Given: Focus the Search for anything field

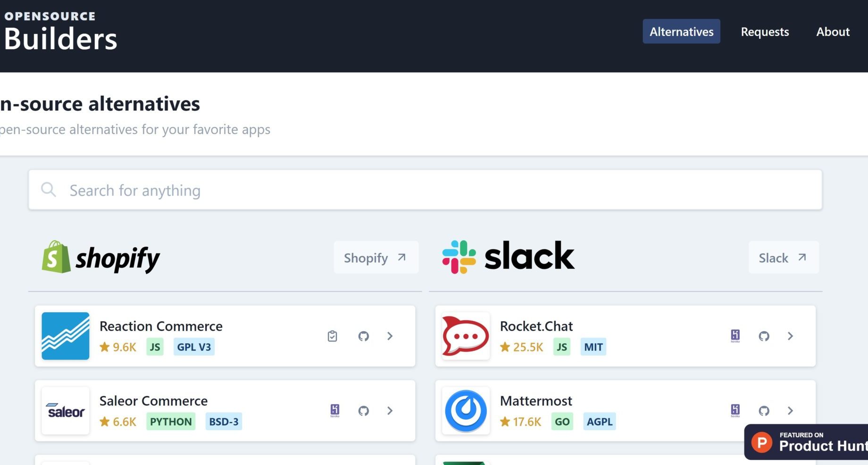Looking at the screenshot, I should pos(425,190).
